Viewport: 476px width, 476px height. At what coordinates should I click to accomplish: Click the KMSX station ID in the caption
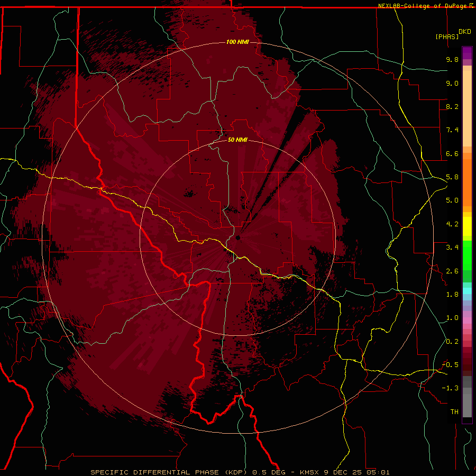pyautogui.click(x=309, y=472)
